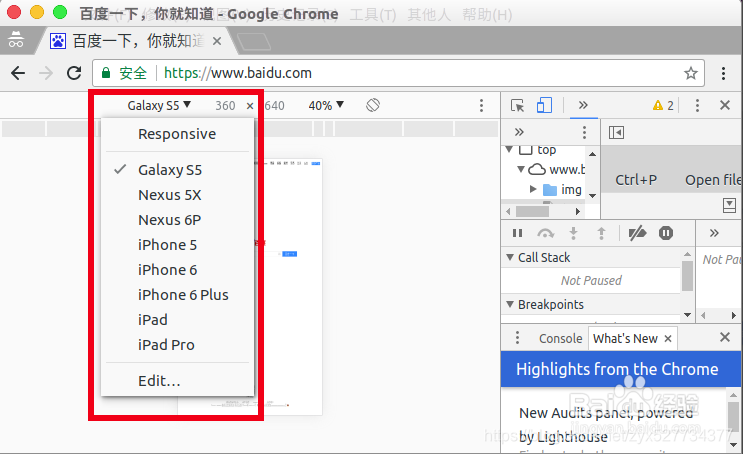Open device toolbar more options menu
This screenshot has width=743, height=454.
click(x=481, y=105)
